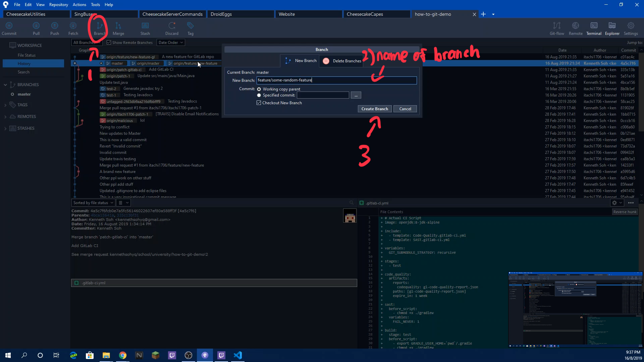Click the Cancel button
The image size is (644, 362).
click(405, 109)
